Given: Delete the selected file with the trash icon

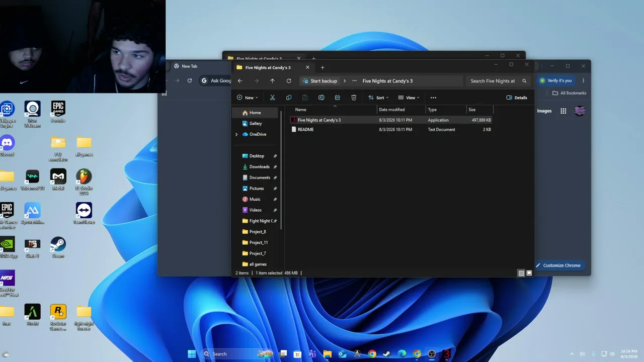Looking at the screenshot, I should [x=354, y=98].
